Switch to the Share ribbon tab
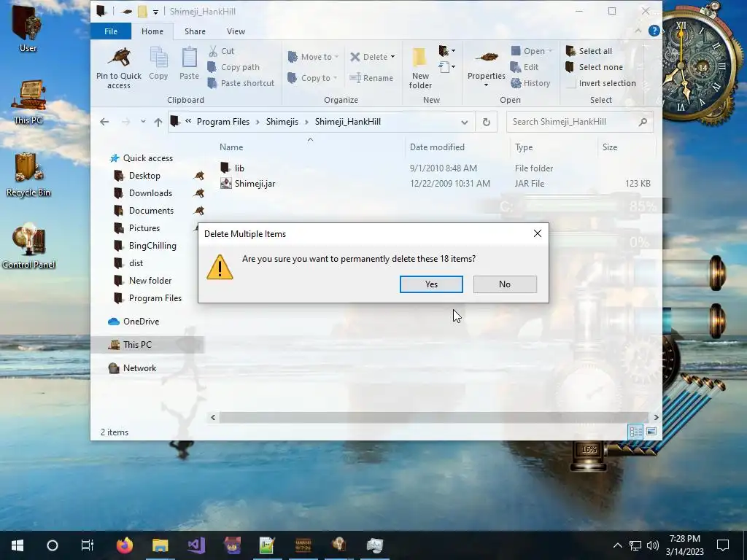Image resolution: width=747 pixels, height=560 pixels. pyautogui.click(x=195, y=31)
